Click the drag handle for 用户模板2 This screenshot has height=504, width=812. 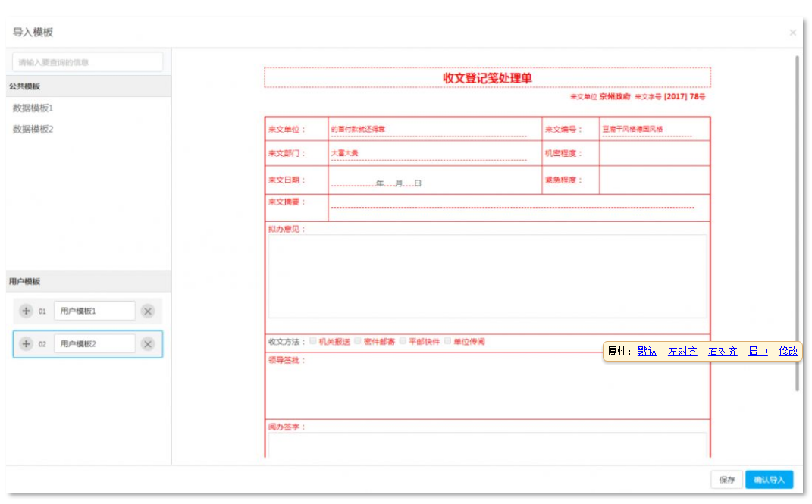(26, 344)
